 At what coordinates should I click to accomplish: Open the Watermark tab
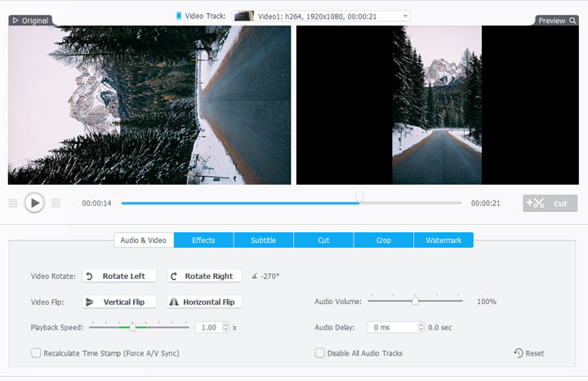click(443, 240)
